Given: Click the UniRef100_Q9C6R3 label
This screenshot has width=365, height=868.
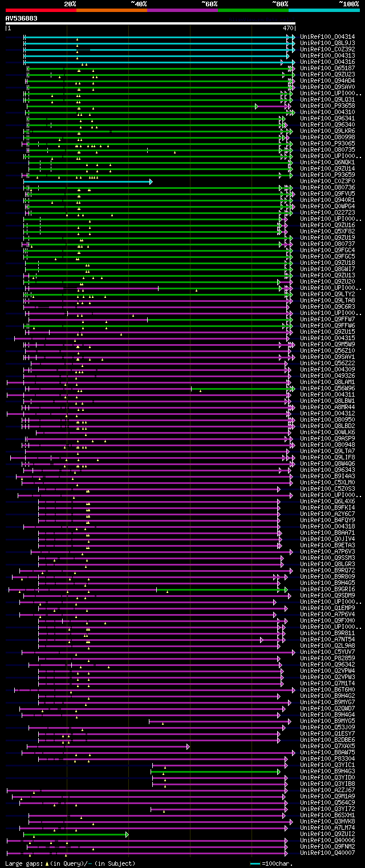Looking at the screenshot, I should tap(328, 307).
